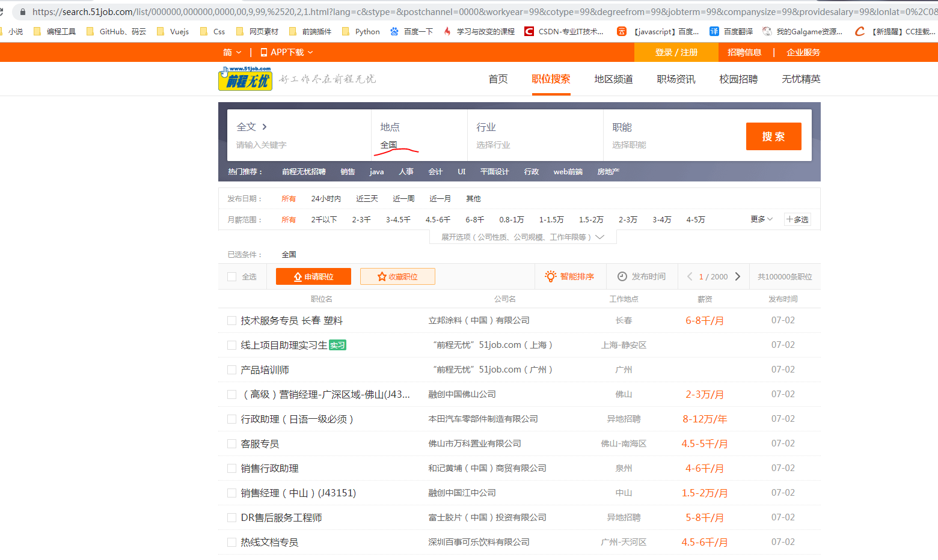Toggle the 全选 checkbox
This screenshot has height=560, width=938.
point(232,277)
